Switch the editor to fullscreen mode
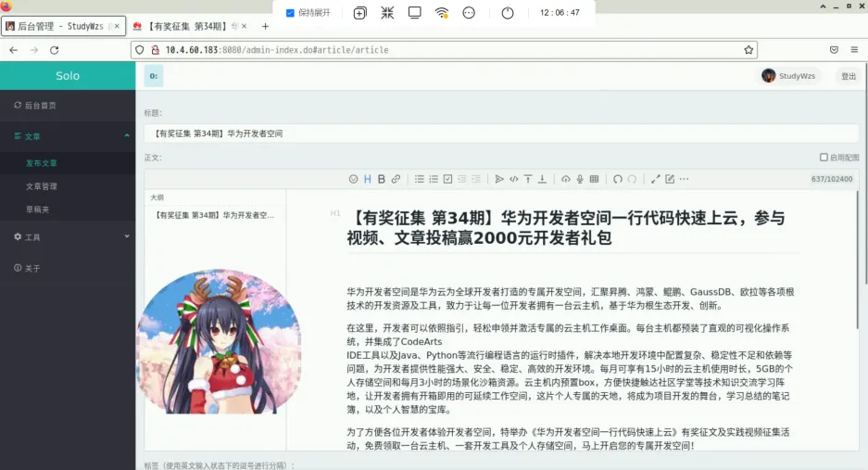868x470 pixels. click(656, 179)
